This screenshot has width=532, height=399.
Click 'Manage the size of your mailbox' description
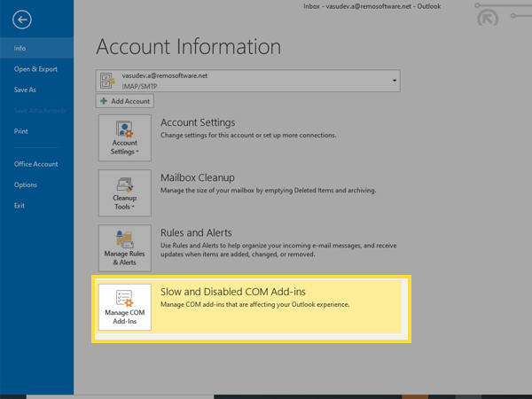click(268, 191)
